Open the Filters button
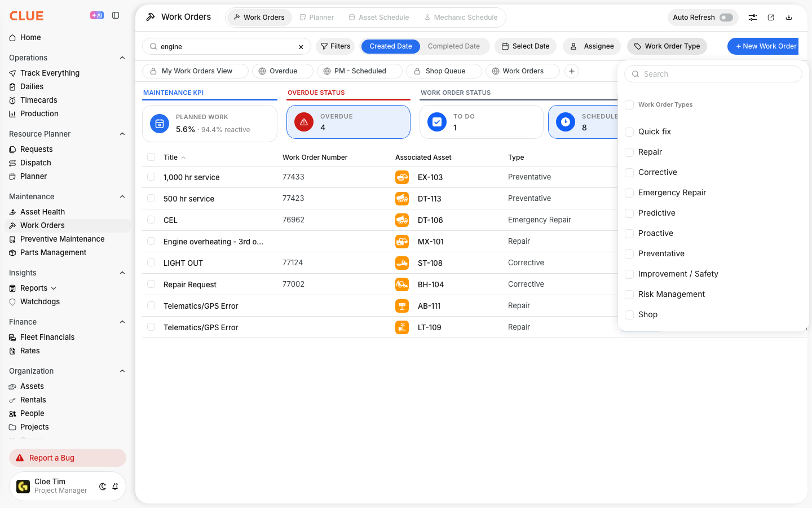The height and width of the screenshot is (508, 812). (x=336, y=46)
